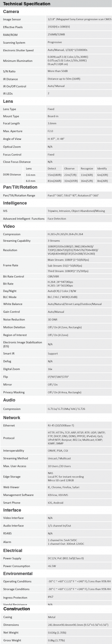Select the IVS row label
The image size is (112, 644).
[x=5, y=211]
